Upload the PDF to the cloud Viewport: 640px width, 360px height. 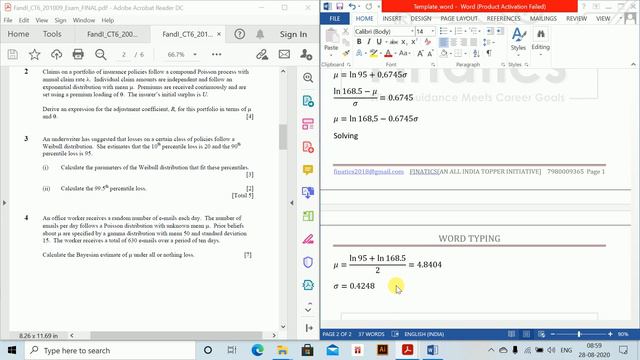tap(56, 54)
